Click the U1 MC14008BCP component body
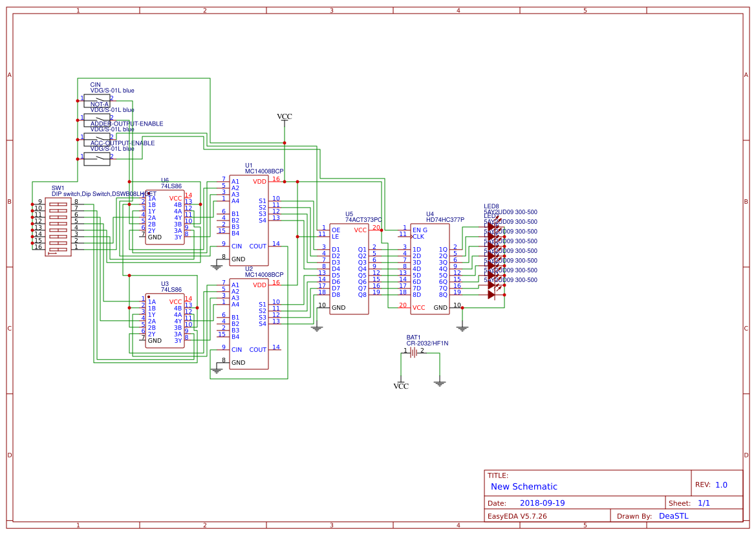The height and width of the screenshot is (535, 756). click(249, 220)
